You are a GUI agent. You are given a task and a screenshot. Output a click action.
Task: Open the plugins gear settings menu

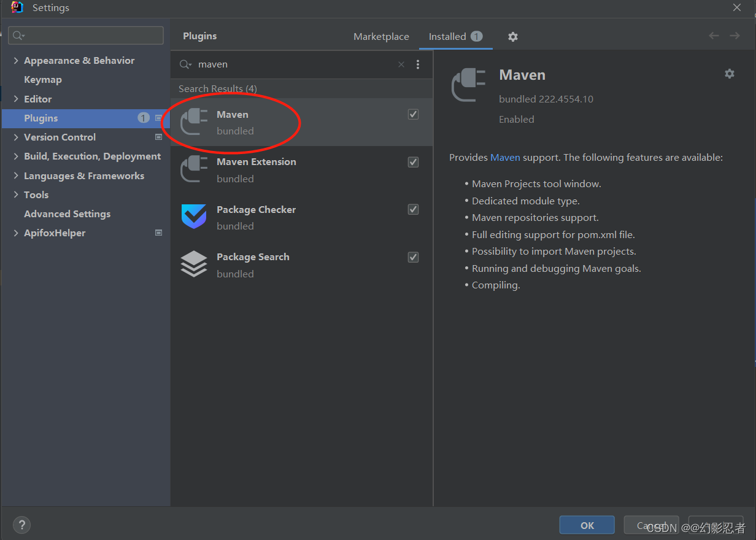pos(513,37)
